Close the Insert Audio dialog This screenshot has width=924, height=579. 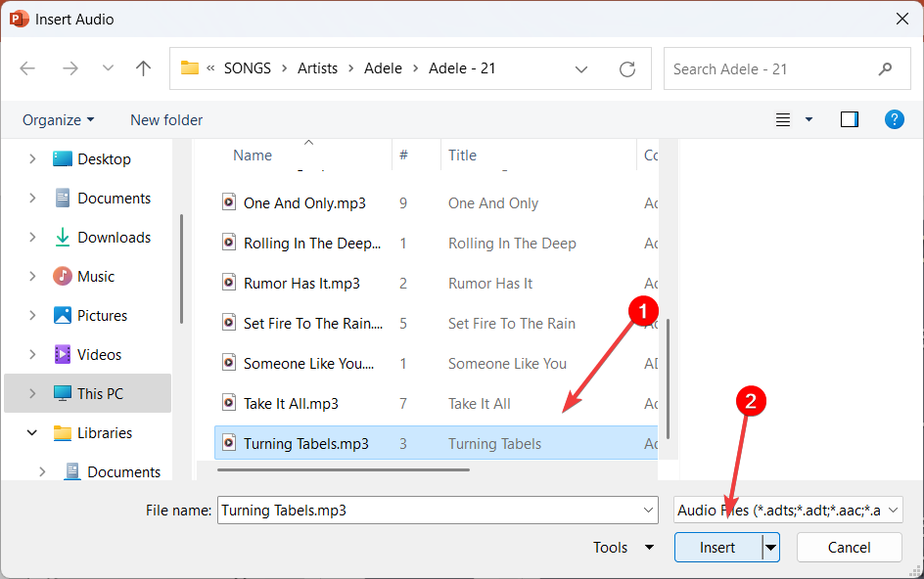pyautogui.click(x=902, y=19)
